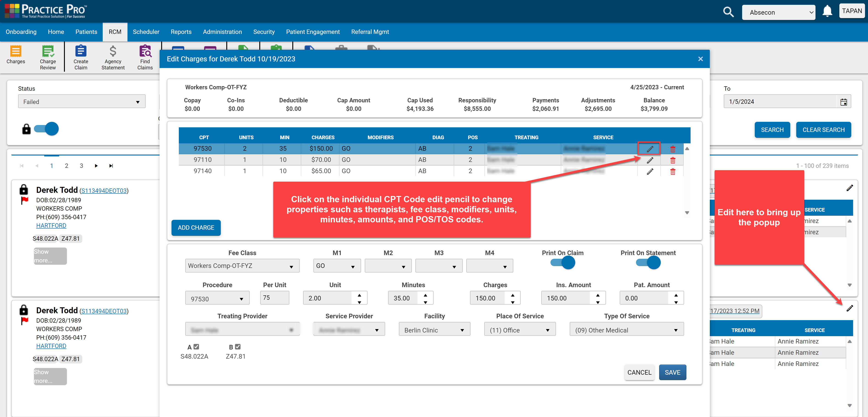Go to page 2 of results
The height and width of the screenshot is (417, 868).
click(x=66, y=166)
